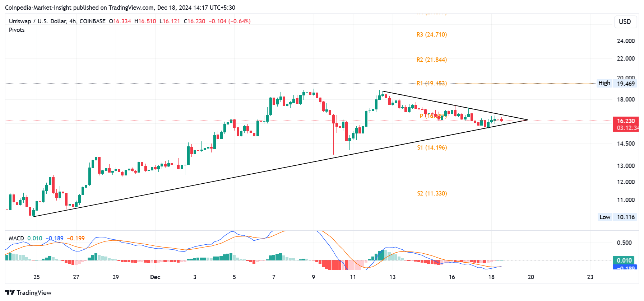Click the date 25 on time axis

click(x=37, y=277)
